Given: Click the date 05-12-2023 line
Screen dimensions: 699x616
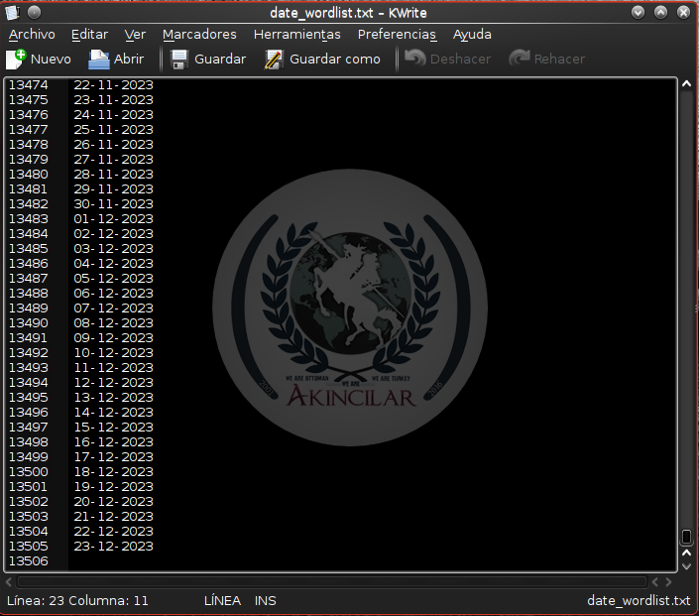Looking at the screenshot, I should click(113, 279).
